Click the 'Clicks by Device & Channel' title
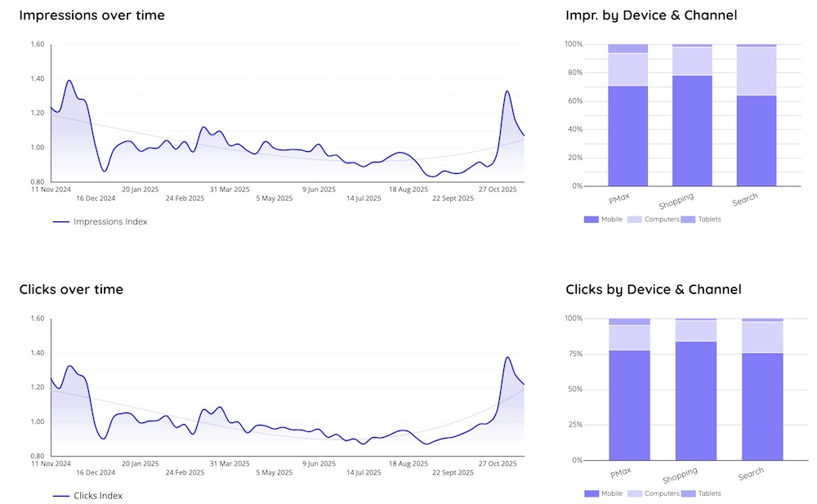The width and height of the screenshot is (817, 504). click(x=653, y=289)
